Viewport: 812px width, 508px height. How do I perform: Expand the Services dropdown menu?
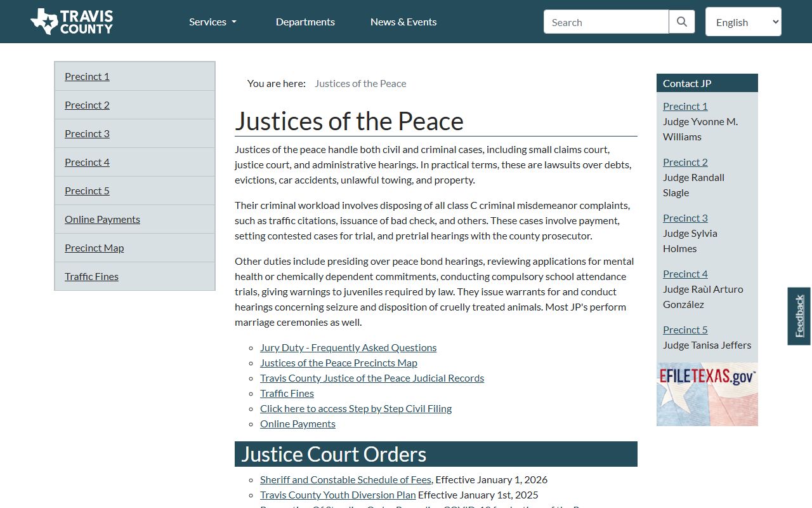[x=213, y=22]
